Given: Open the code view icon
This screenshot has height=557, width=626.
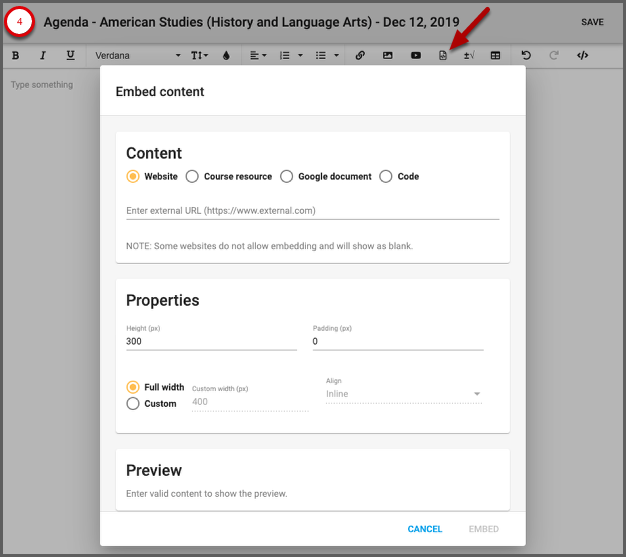Looking at the screenshot, I should pyautogui.click(x=583, y=56).
